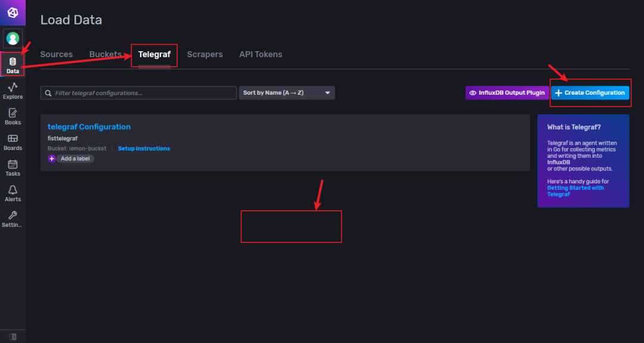Open the Explore data view icon
This screenshot has height=343, width=644.
point(13,89)
